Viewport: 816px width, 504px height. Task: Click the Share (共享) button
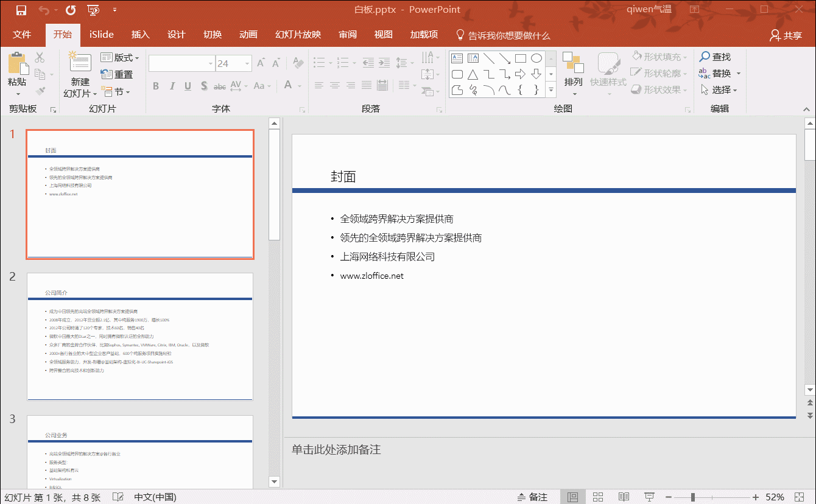(x=786, y=36)
